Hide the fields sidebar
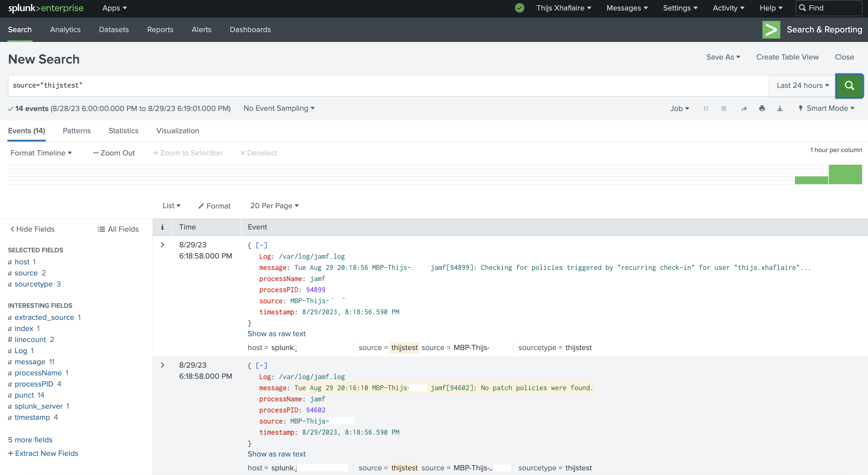The image size is (868, 475). click(x=32, y=229)
